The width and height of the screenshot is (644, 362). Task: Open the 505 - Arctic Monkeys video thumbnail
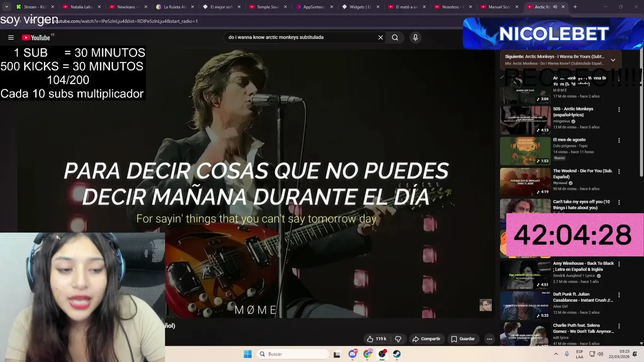click(525, 120)
